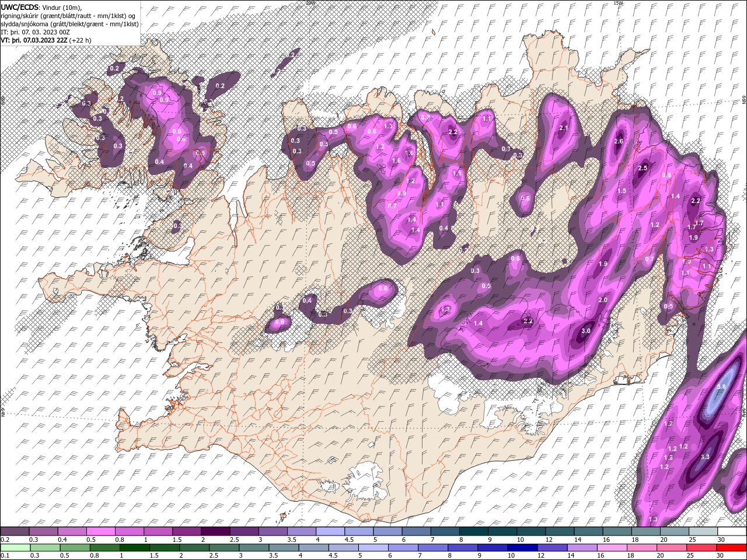Pick the red 25 swatch in rain scale
This screenshot has height=560, width=747.
[x=701, y=547]
